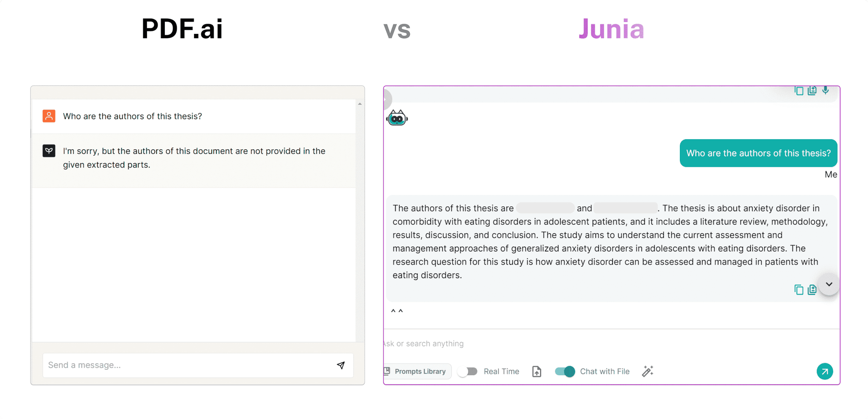Image resolution: width=868 pixels, height=419 pixels.
Task: Click add-to-document icon below thesis response
Action: click(x=812, y=290)
